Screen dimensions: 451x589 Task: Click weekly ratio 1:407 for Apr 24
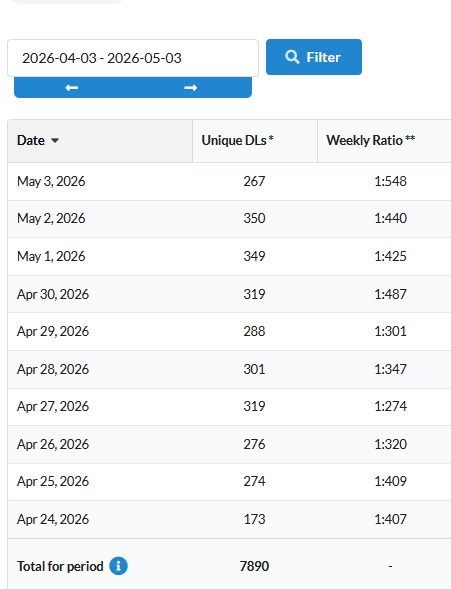[390, 519]
